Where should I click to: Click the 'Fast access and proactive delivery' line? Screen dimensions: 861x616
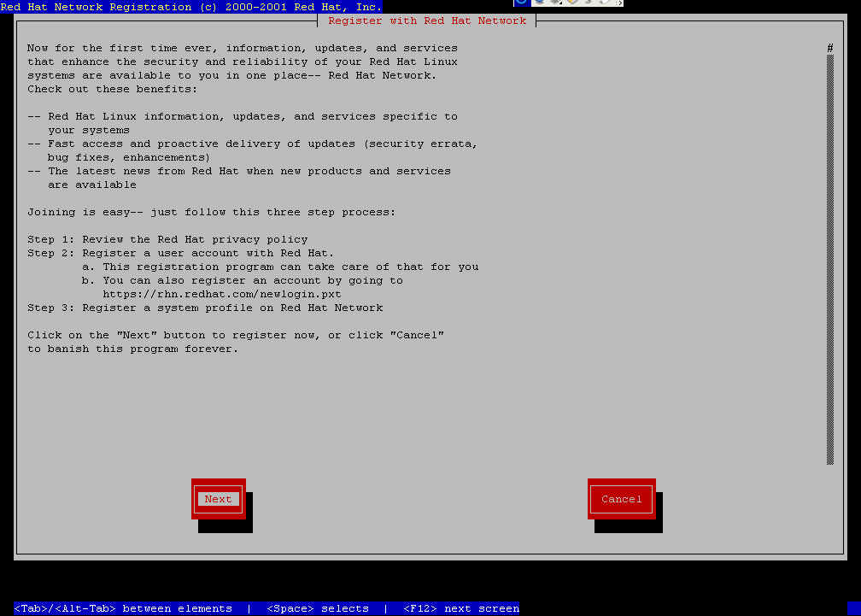[x=253, y=144]
